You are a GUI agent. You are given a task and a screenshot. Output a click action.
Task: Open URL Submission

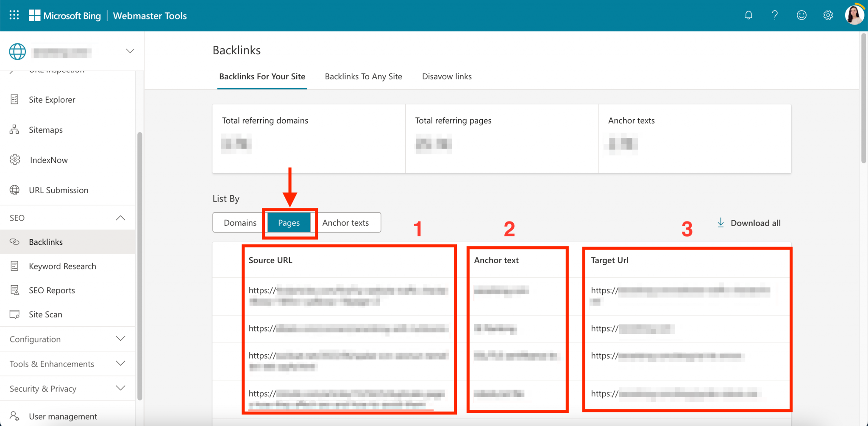click(58, 190)
